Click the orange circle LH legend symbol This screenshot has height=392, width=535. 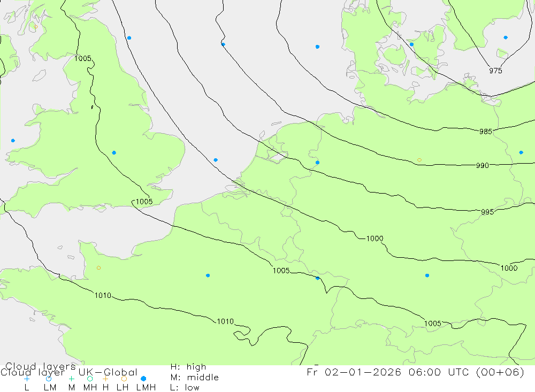click(124, 379)
